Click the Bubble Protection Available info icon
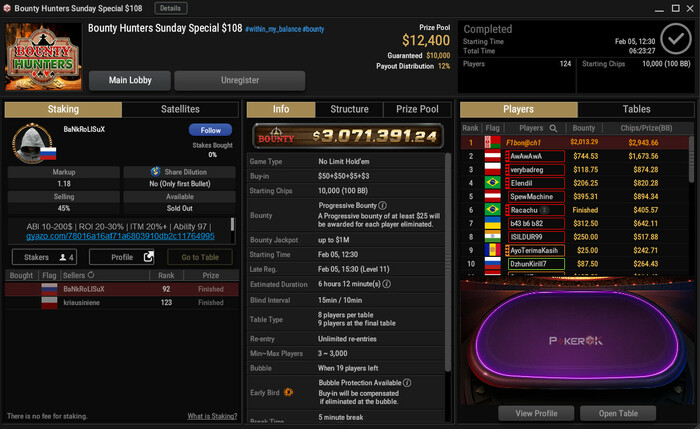Screen dimensions: 700x429 [x=407, y=383]
